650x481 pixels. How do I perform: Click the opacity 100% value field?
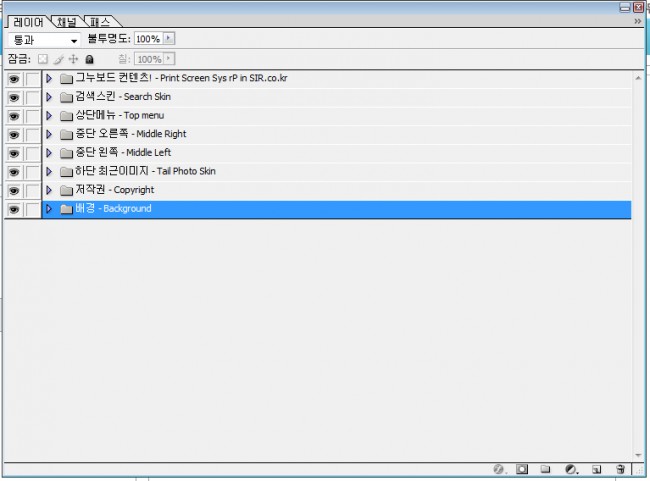148,39
